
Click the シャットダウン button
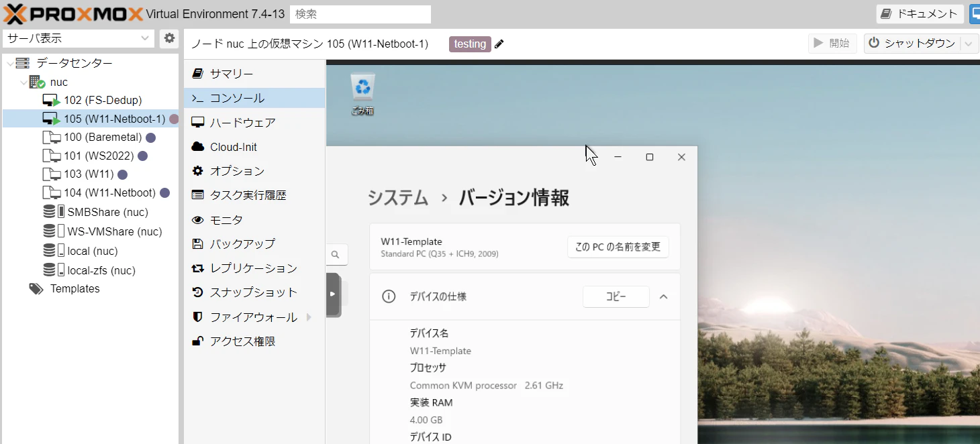[912, 44]
